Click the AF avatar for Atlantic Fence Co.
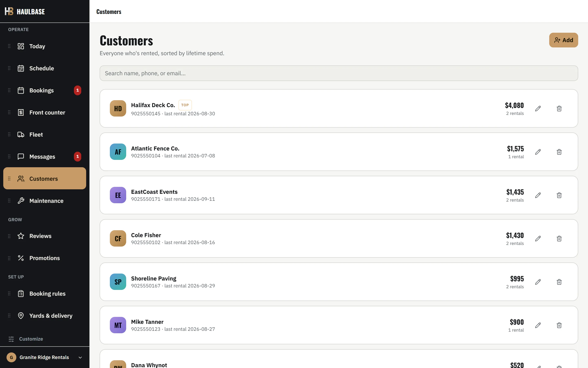Screen dimensions: 588x368 pyautogui.click(x=118, y=152)
